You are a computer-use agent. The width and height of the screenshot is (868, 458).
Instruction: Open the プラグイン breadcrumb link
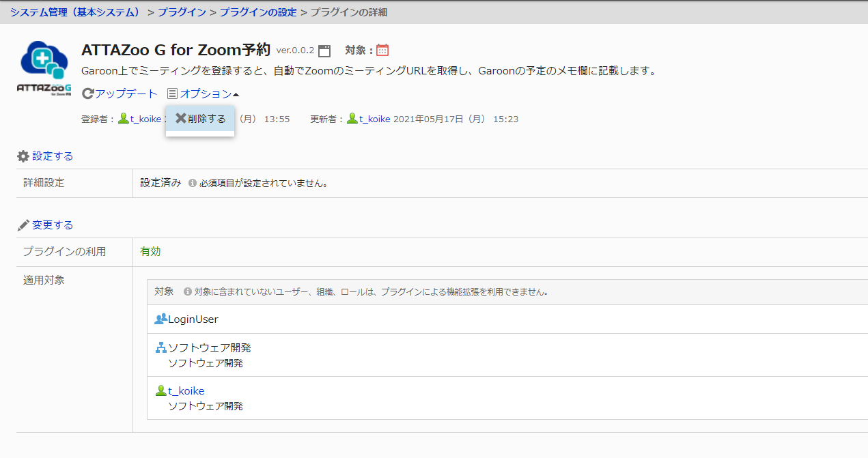pos(182,12)
